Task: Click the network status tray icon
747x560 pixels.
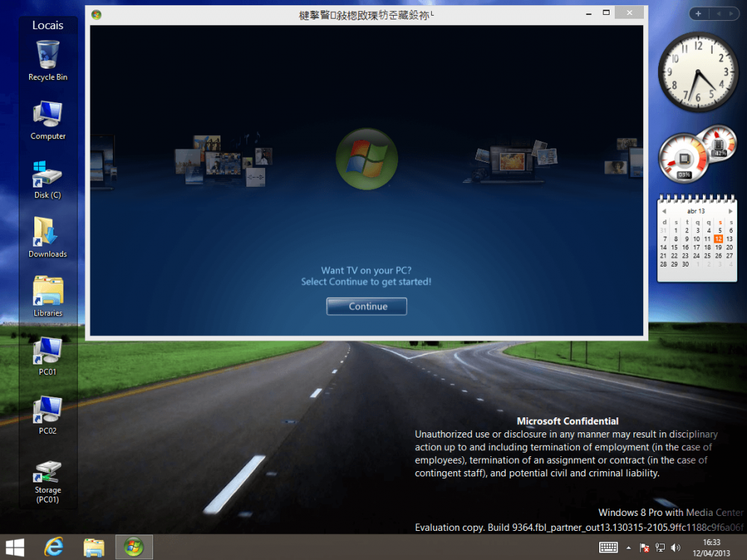Action: (660, 547)
